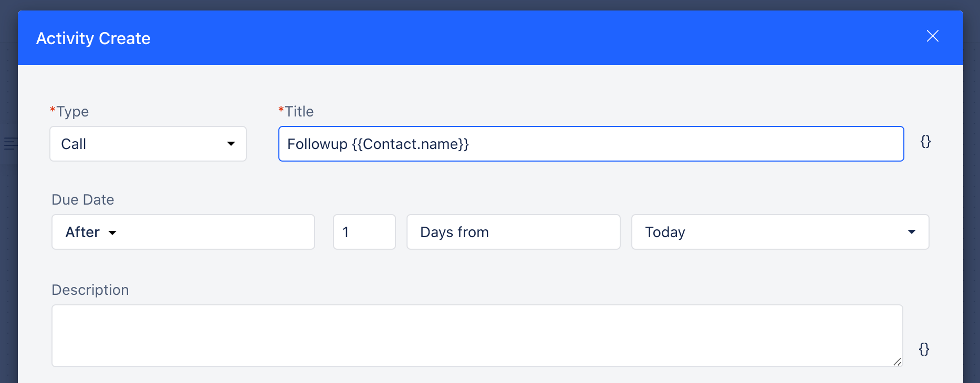Open the After due date dropdown
This screenshot has height=383, width=980.
coord(183,232)
